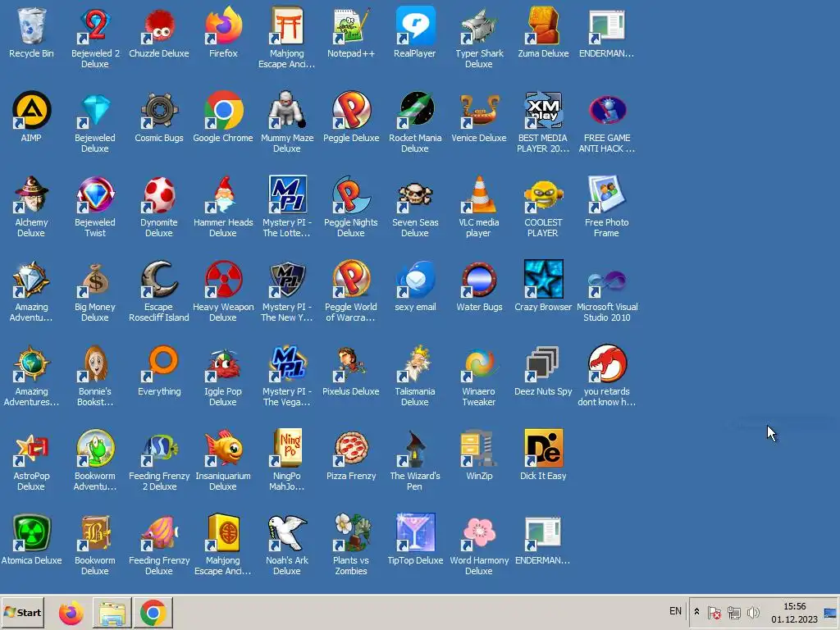Viewport: 840px width, 630px height.
Task: Open Windows Explorer from taskbar
Action: pyautogui.click(x=112, y=612)
